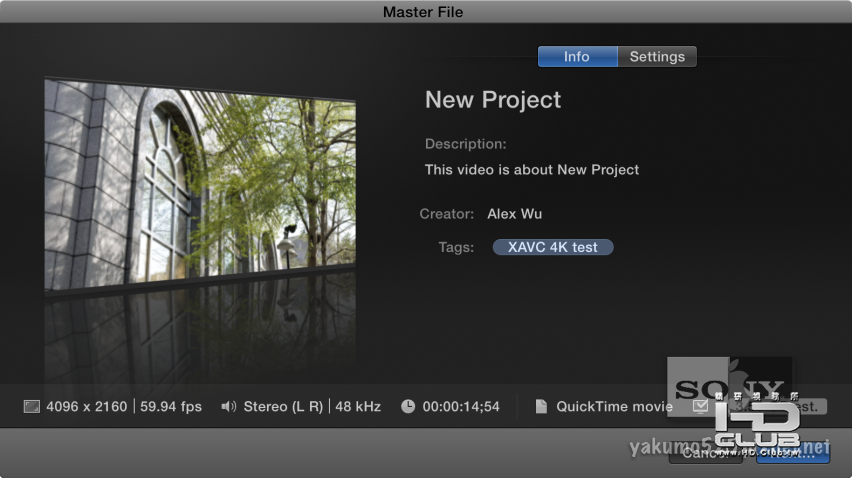Open the Settings tab
Screen dimensions: 852x478
pyautogui.click(x=657, y=56)
